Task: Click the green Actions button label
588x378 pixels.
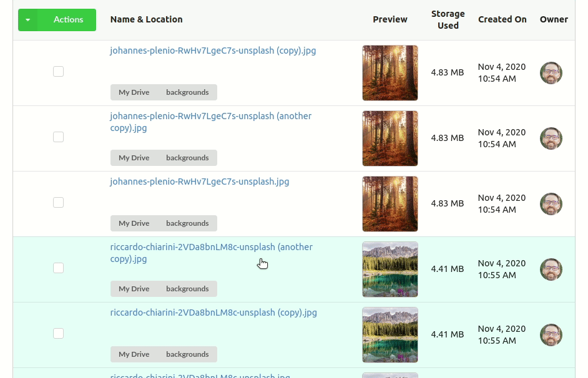Action: click(68, 20)
